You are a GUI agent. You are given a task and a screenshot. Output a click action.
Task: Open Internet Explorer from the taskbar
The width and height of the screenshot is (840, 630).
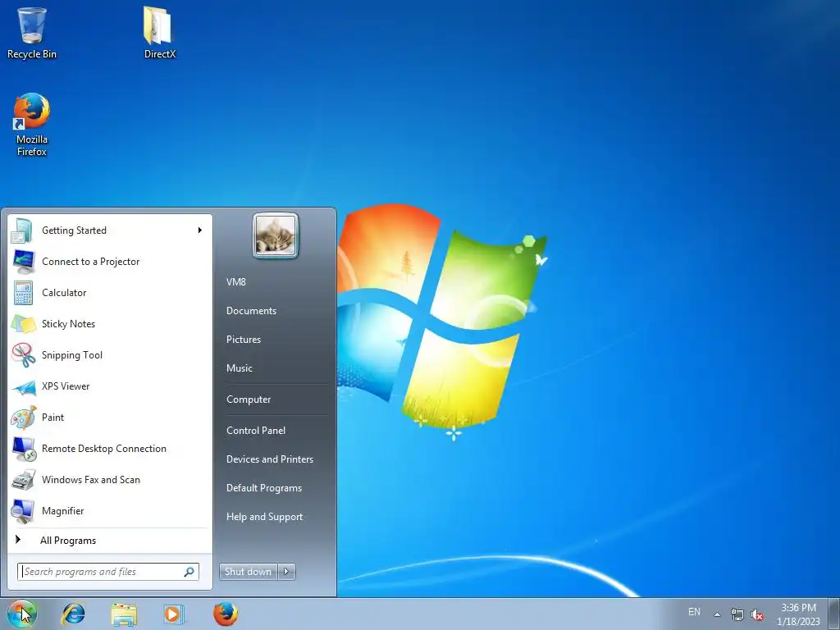(x=73, y=614)
